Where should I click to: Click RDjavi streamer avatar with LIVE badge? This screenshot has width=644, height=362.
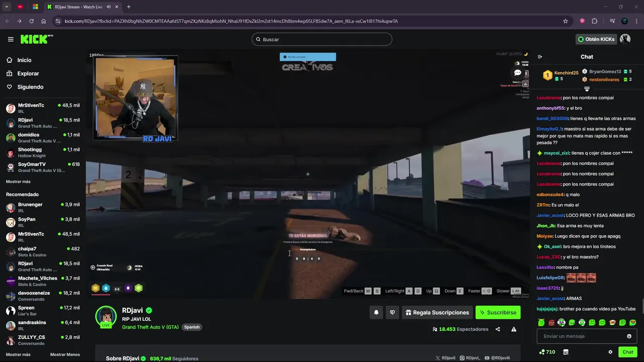tap(106, 317)
